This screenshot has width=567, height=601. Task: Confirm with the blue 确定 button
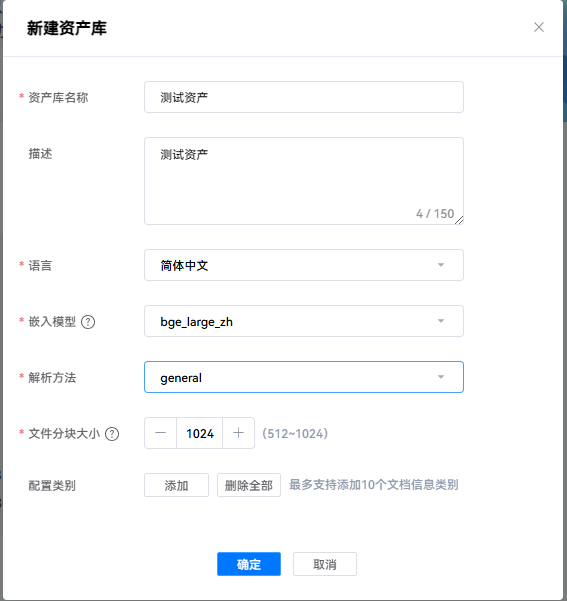click(x=249, y=564)
